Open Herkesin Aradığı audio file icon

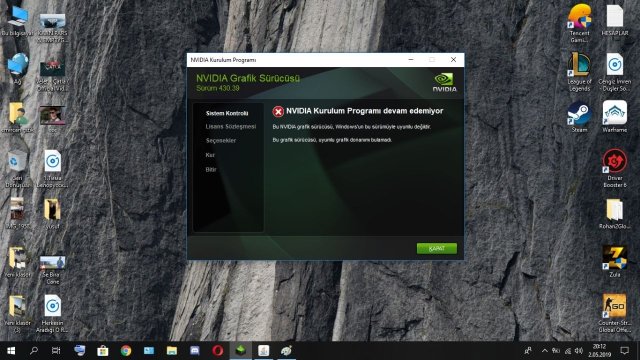tap(52, 313)
